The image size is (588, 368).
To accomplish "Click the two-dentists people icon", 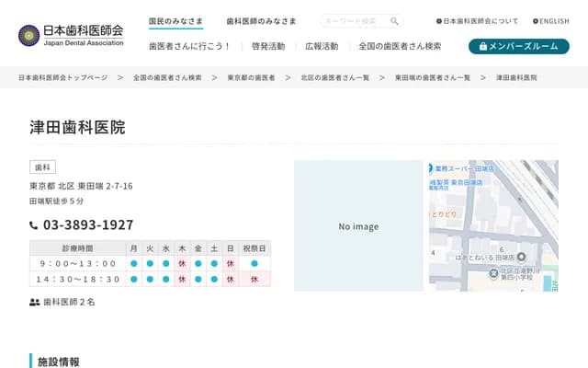I will [35, 302].
